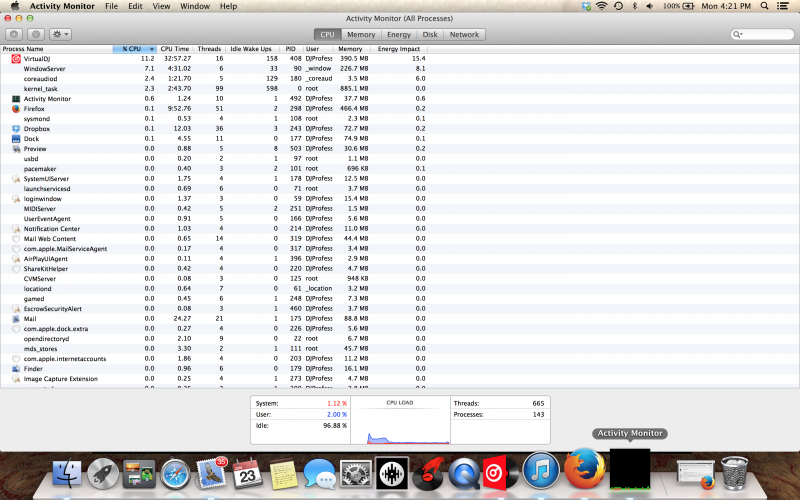The width and height of the screenshot is (800, 500).
Task: Select the Firefox process row icon
Action: [x=16, y=109]
